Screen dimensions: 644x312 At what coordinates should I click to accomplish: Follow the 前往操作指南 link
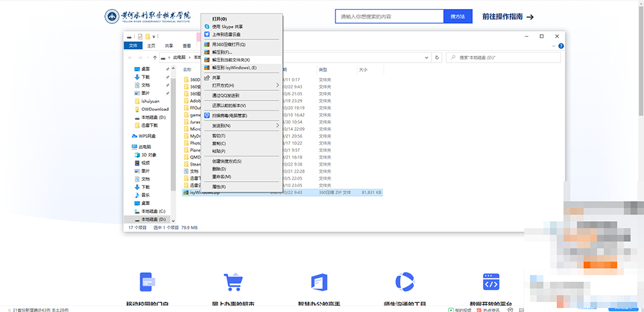point(507,17)
